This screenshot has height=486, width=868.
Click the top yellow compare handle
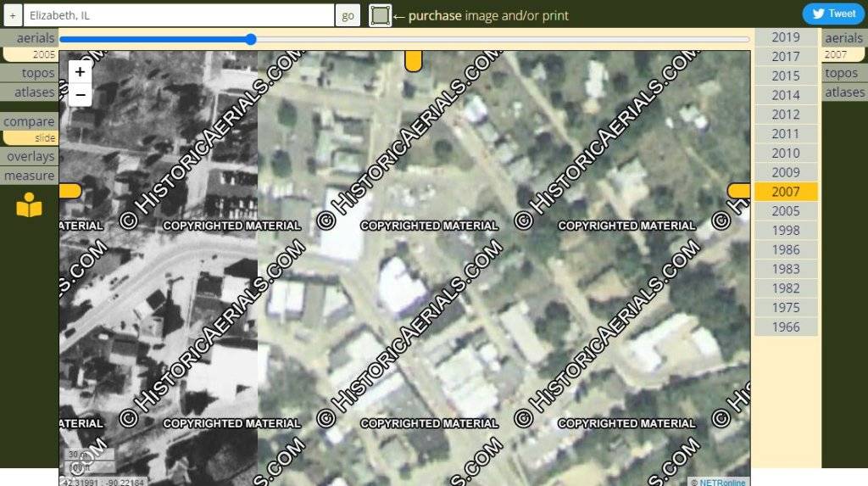(413, 60)
